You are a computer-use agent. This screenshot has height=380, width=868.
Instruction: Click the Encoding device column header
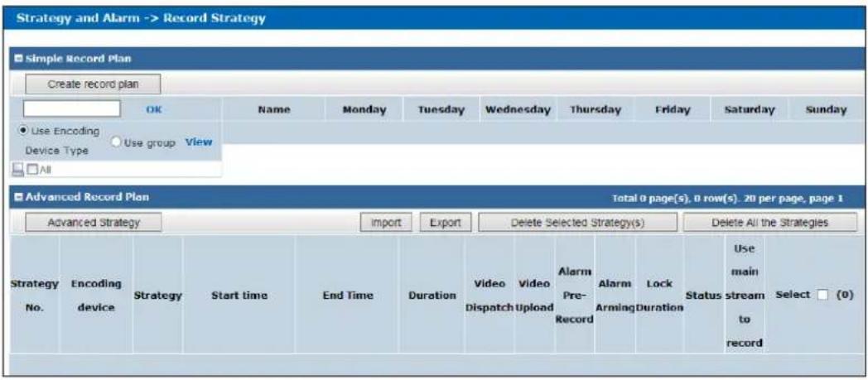point(96,296)
